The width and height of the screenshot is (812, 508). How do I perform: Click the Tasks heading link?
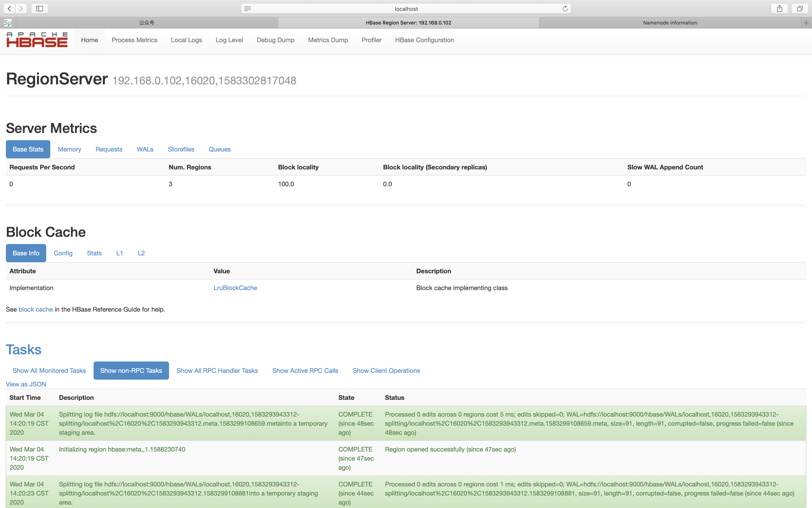click(x=24, y=350)
